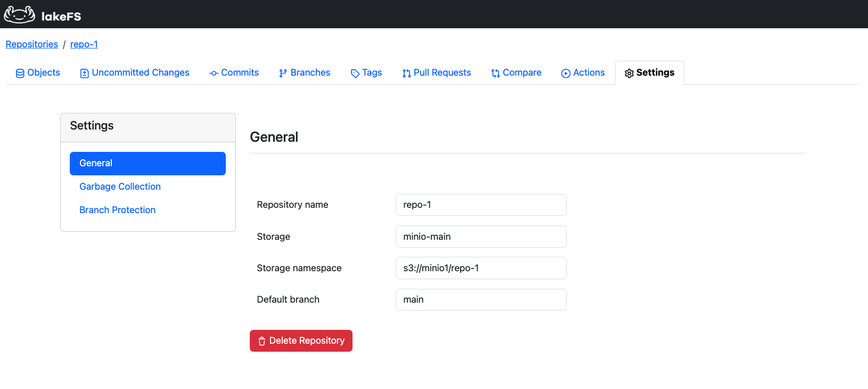Image resolution: width=868 pixels, height=389 pixels.
Task: Click the Repository name input field
Action: [480, 205]
